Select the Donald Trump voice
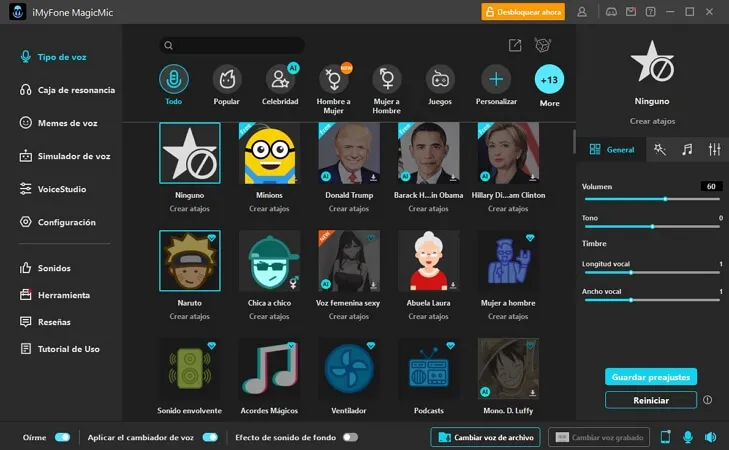Viewport: 729px width, 450px height. point(349,153)
